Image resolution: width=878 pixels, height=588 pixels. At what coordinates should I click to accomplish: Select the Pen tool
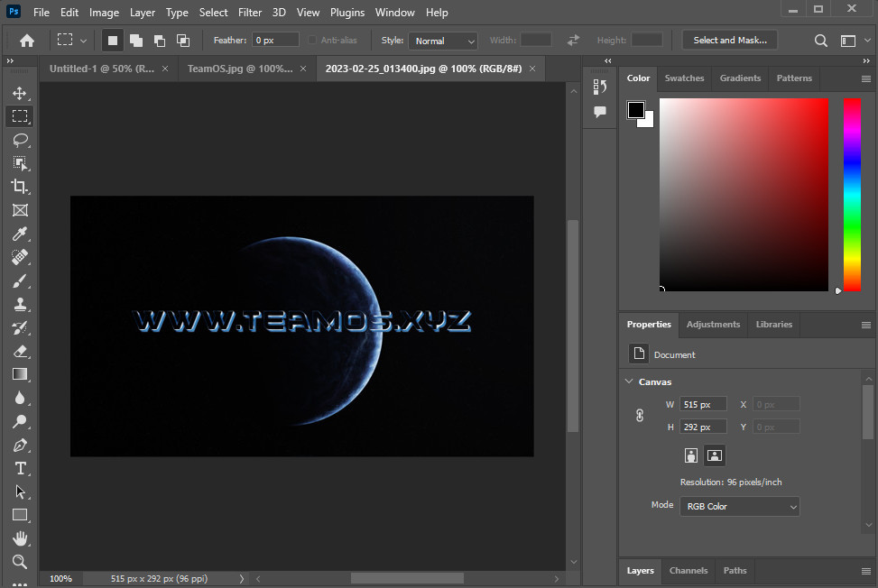pyautogui.click(x=20, y=445)
